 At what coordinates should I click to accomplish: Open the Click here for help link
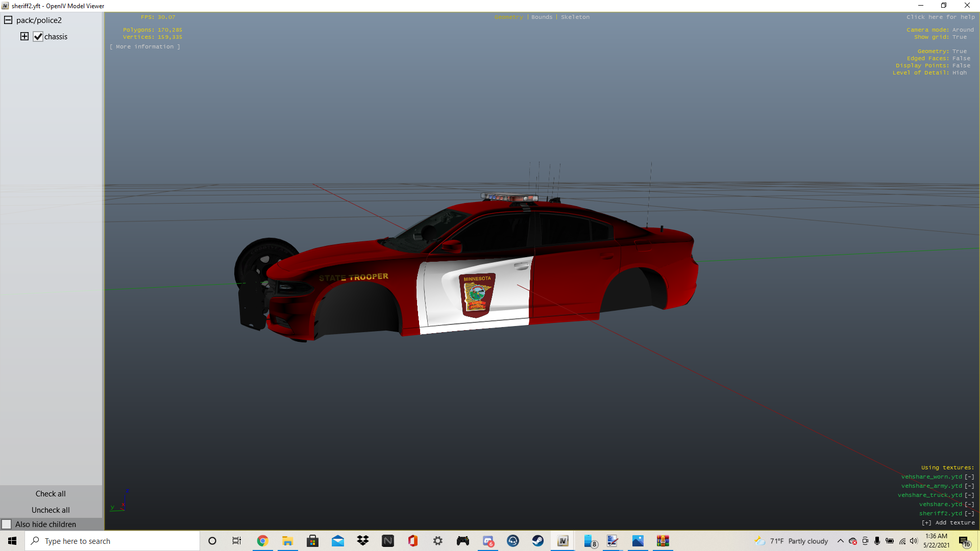(940, 17)
